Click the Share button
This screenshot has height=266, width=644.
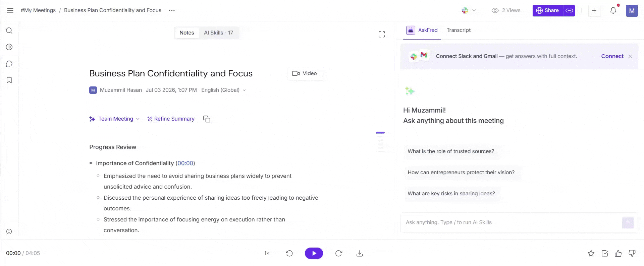[548, 10]
